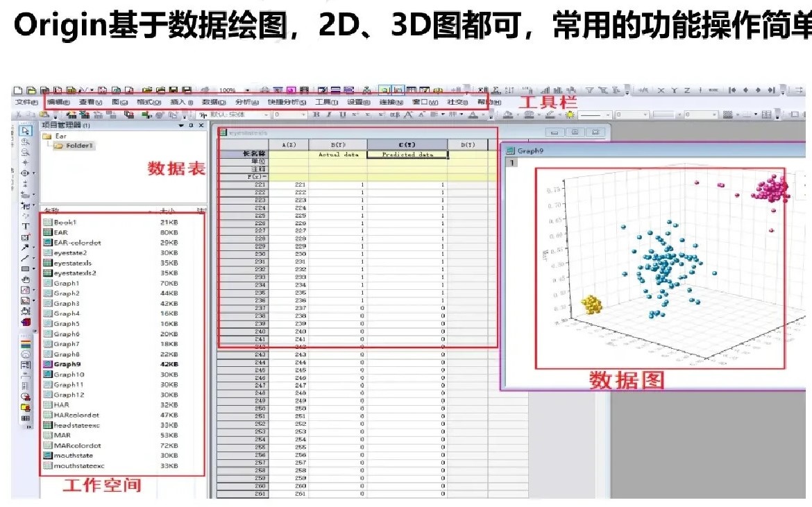The height and width of the screenshot is (507, 812).
Task: Click column header B(Y) in worksheet
Action: point(338,145)
